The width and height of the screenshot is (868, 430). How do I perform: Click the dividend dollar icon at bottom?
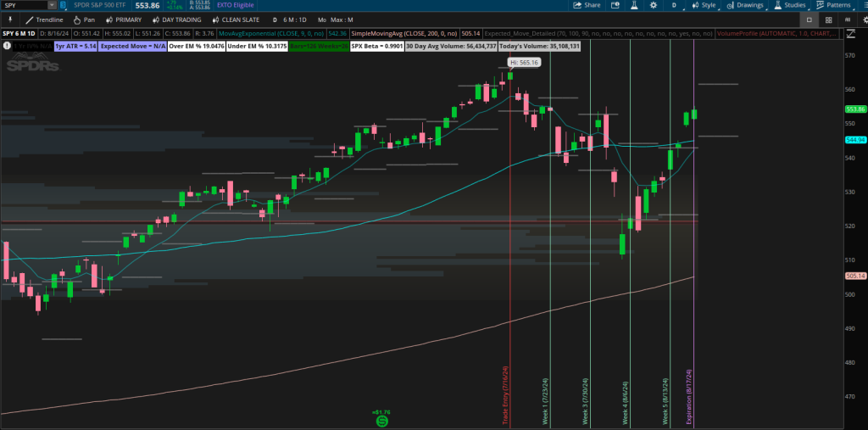coord(382,422)
